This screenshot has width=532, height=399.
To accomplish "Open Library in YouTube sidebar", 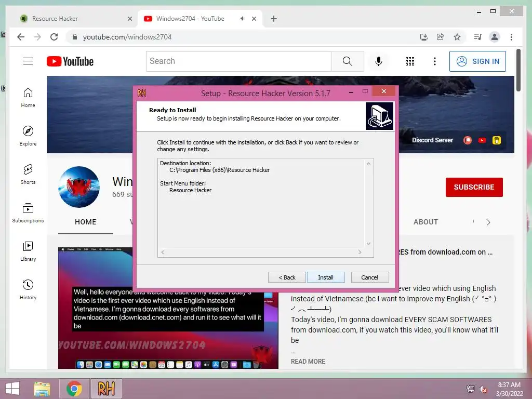I will (x=28, y=251).
